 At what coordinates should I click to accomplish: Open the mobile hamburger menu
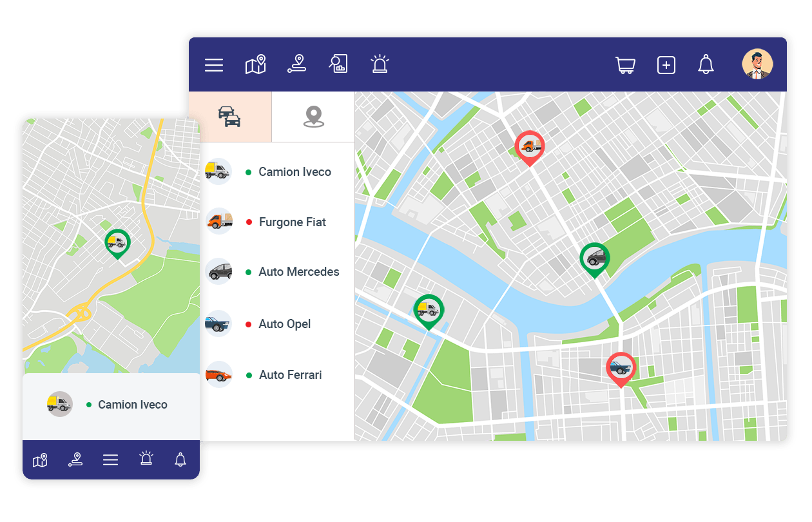[x=110, y=459]
